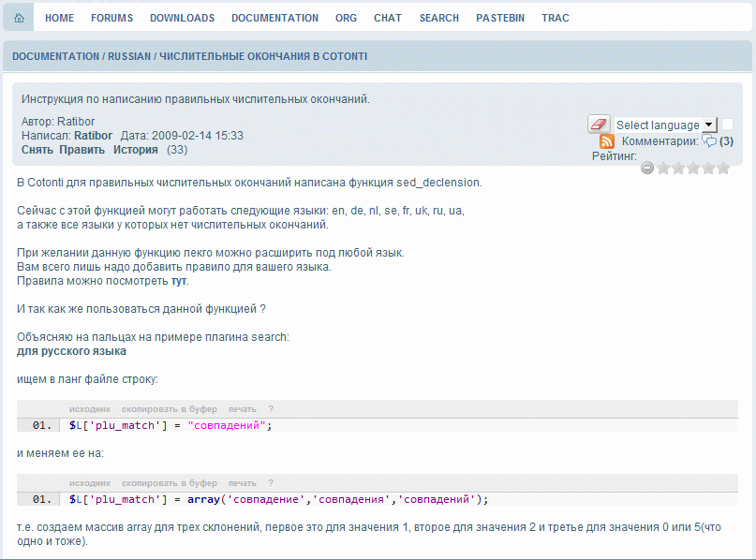Open the orange RSS feed icon
Viewport: 756px width, 560px height.
(x=606, y=141)
